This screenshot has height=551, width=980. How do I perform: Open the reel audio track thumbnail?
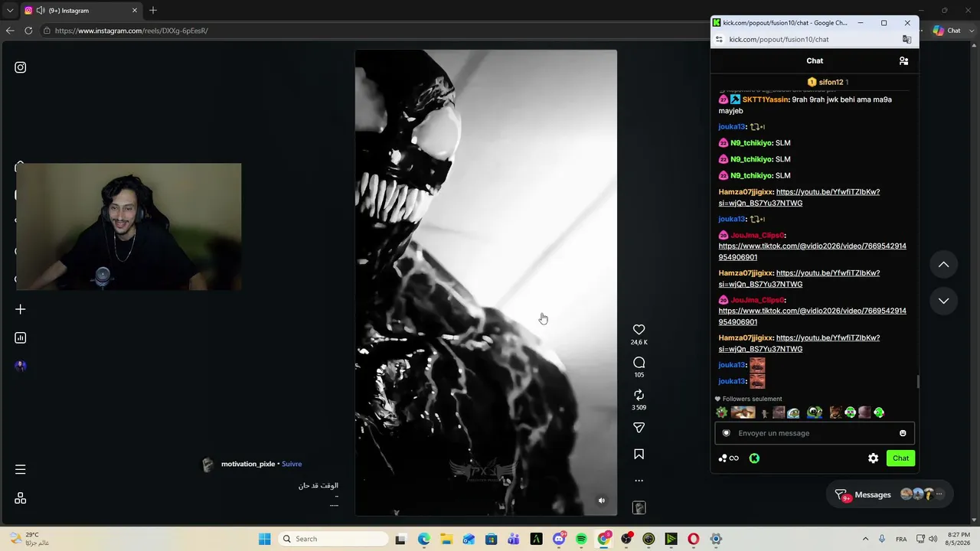click(639, 508)
